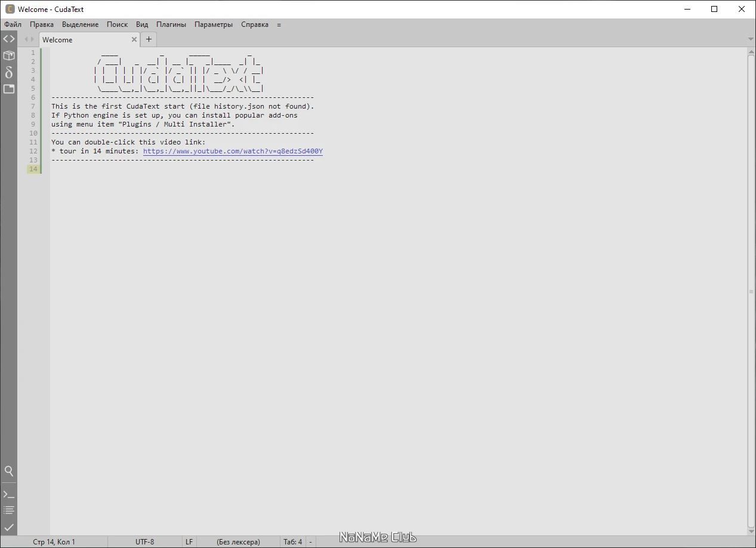756x548 pixels.
Task: Click the CudaText app icon in title bar
Action: tap(10, 9)
